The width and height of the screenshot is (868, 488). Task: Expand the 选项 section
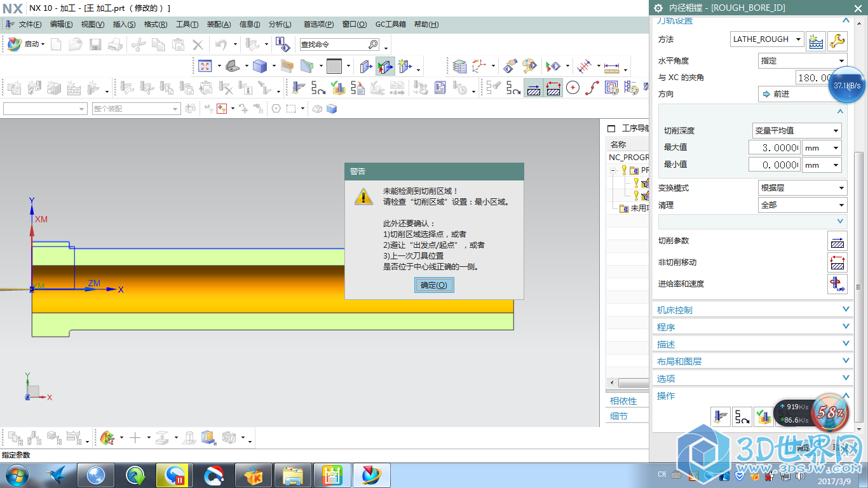(753, 379)
